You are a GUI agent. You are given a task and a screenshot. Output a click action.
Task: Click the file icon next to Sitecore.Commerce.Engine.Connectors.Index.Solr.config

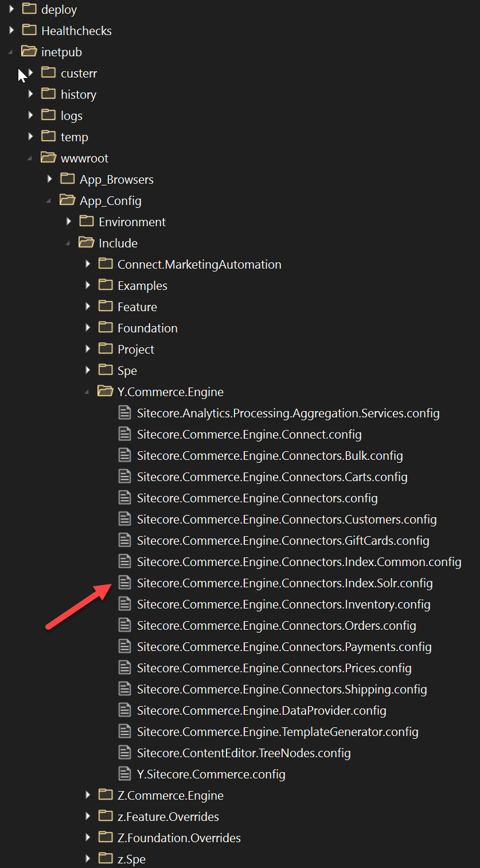[x=124, y=583]
